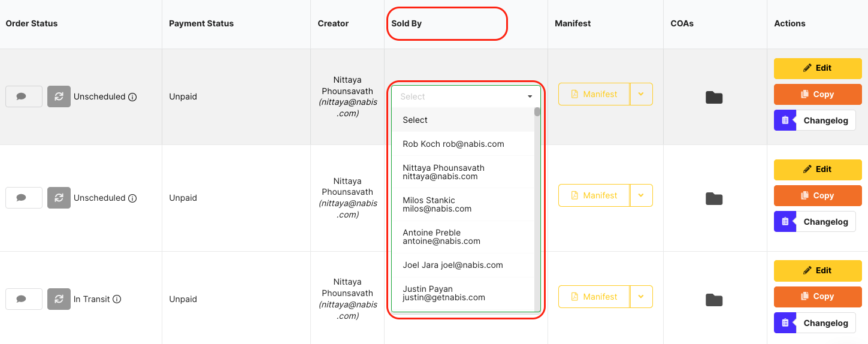Expand Manifest dropdown arrow in second row
The image size is (868, 344).
pyautogui.click(x=641, y=195)
